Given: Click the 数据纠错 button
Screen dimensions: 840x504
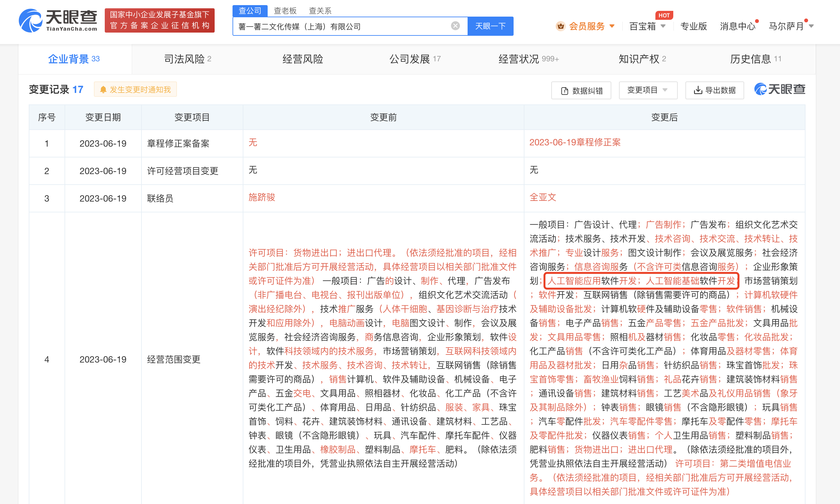Looking at the screenshot, I should pos(581,90).
